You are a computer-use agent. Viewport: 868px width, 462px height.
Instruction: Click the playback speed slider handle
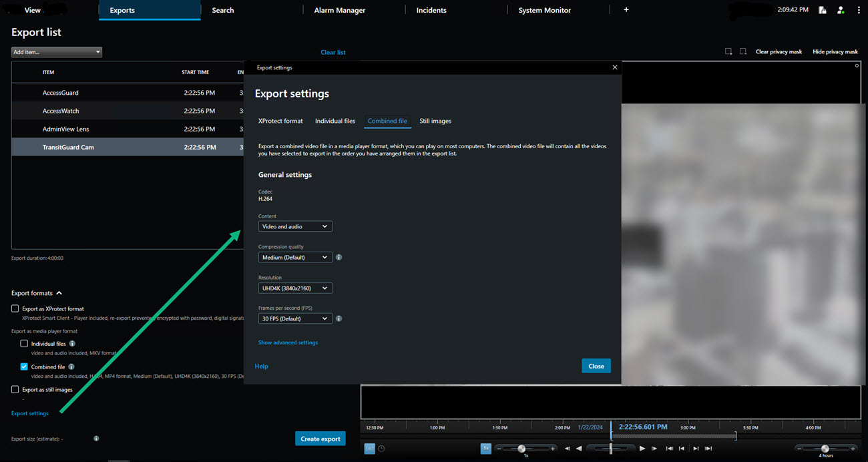[x=521, y=449]
